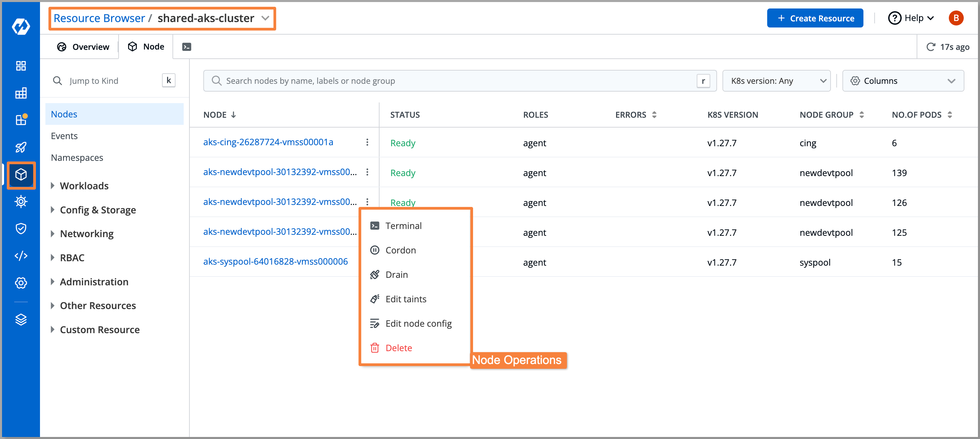980x439 pixels.
Task: Open the kebab menu on aks-cing node row
Action: point(367,142)
